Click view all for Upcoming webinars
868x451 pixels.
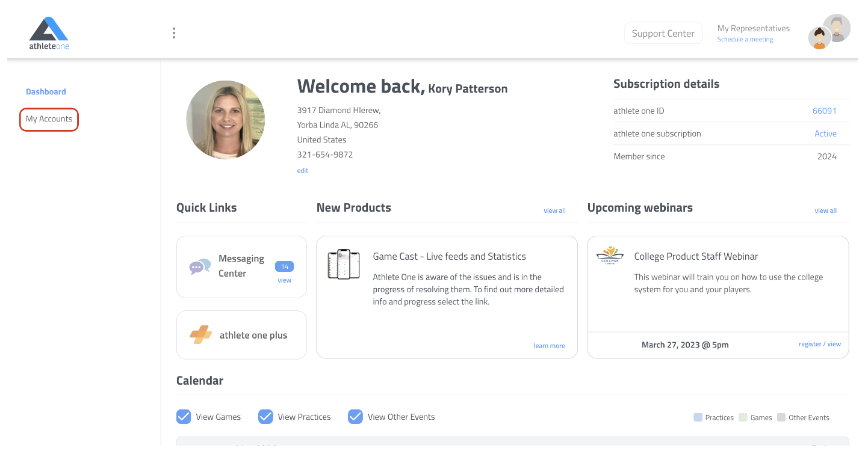[825, 210]
